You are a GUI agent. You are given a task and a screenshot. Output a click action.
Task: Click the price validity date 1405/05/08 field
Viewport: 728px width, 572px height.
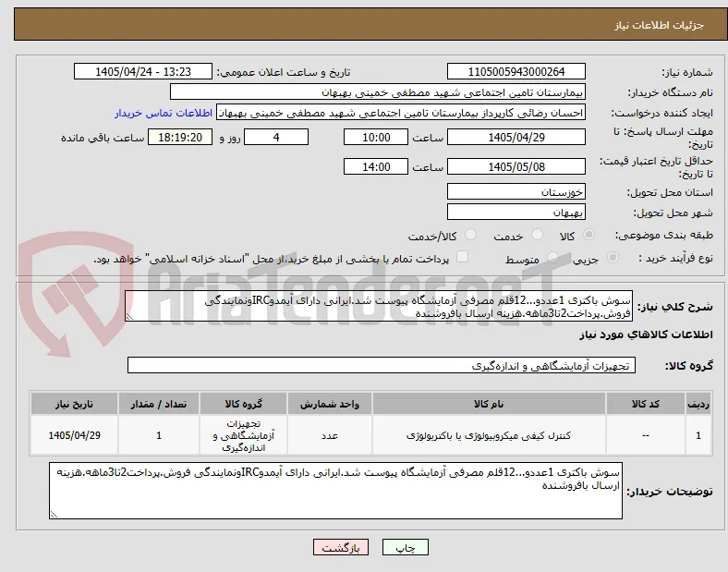[516, 166]
